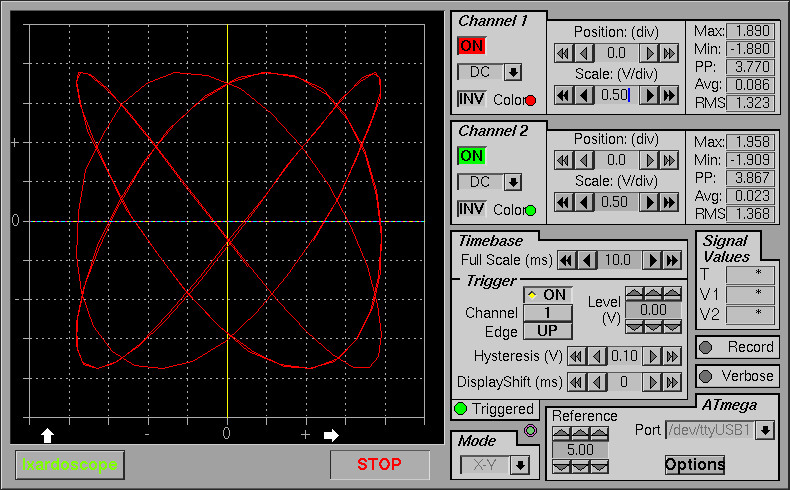Viewport: 790px width, 490px height.
Task: Click leftmost up arrow above Reference value
Action: coord(562,433)
